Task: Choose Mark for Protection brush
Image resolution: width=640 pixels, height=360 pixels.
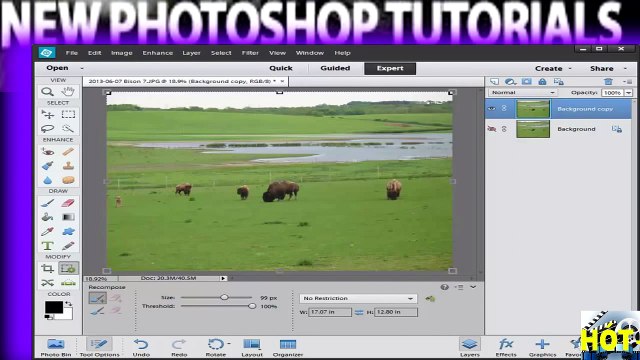Action: [98, 298]
